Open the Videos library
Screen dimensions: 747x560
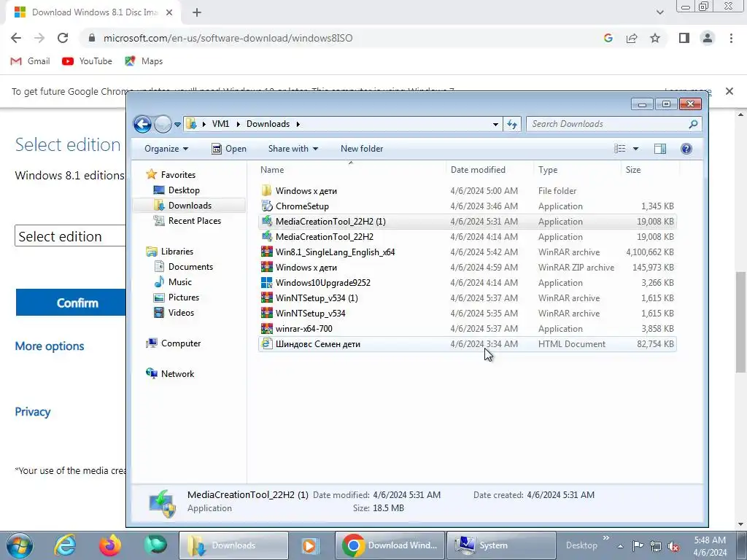pos(181,312)
